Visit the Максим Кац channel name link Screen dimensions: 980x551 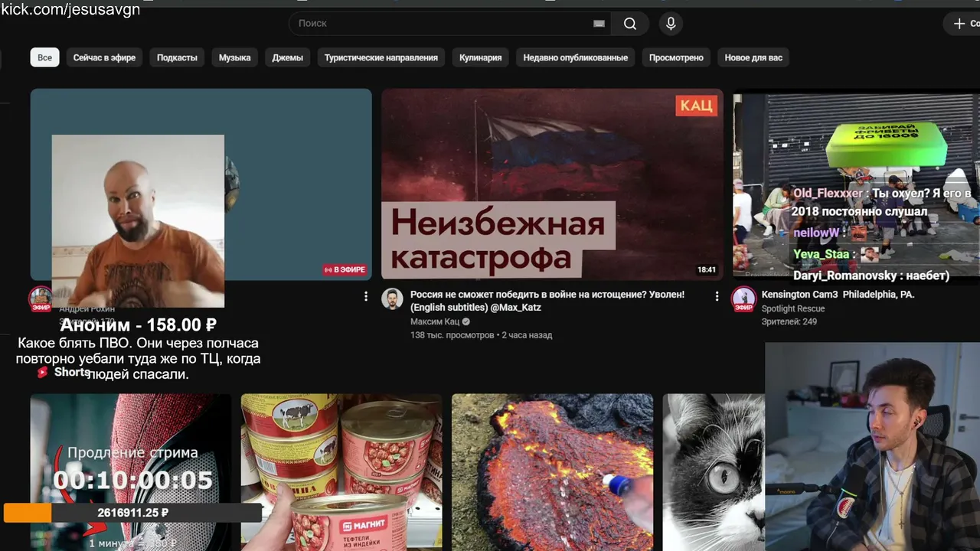pos(435,322)
